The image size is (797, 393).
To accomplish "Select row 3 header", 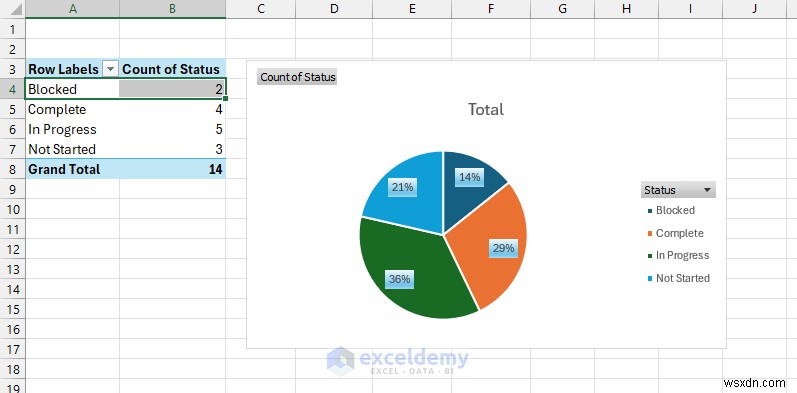I will (13, 69).
